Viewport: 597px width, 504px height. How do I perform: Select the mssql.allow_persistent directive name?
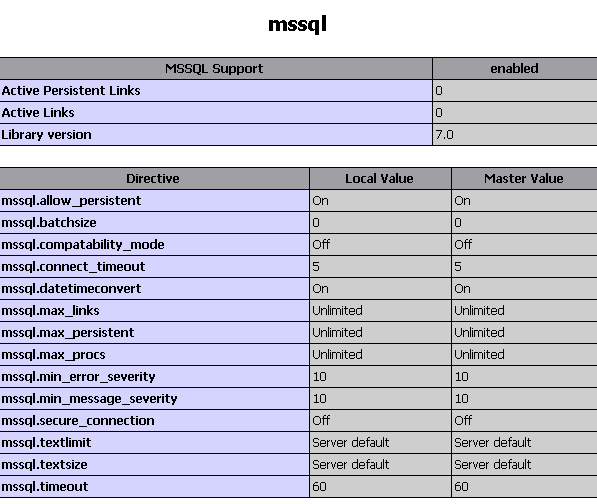(x=71, y=201)
